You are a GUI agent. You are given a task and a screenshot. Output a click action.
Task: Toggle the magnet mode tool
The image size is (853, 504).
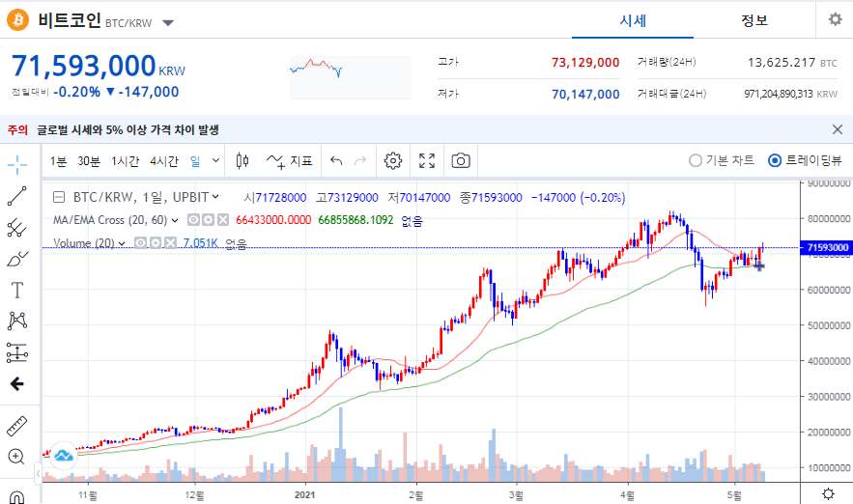tap(16, 497)
